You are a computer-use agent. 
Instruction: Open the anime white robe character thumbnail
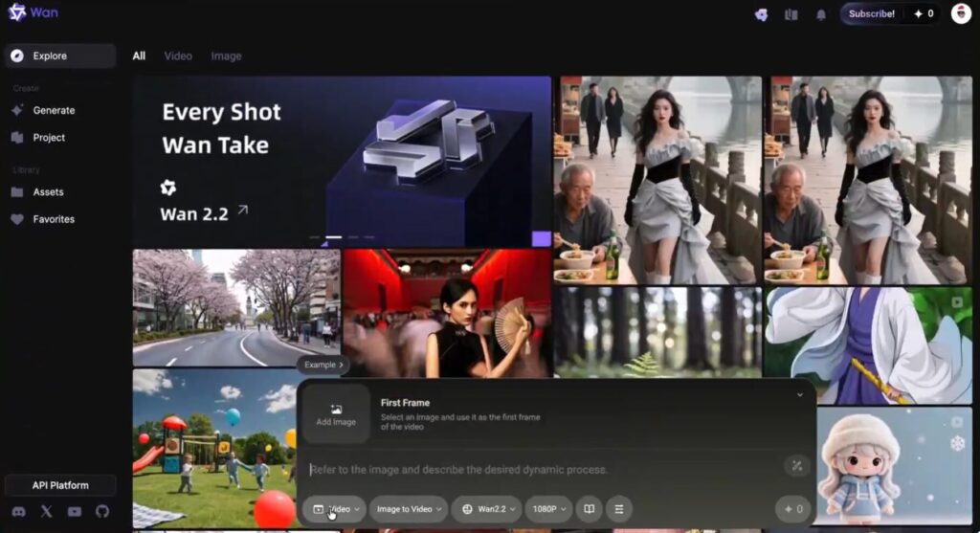pyautogui.click(x=868, y=344)
